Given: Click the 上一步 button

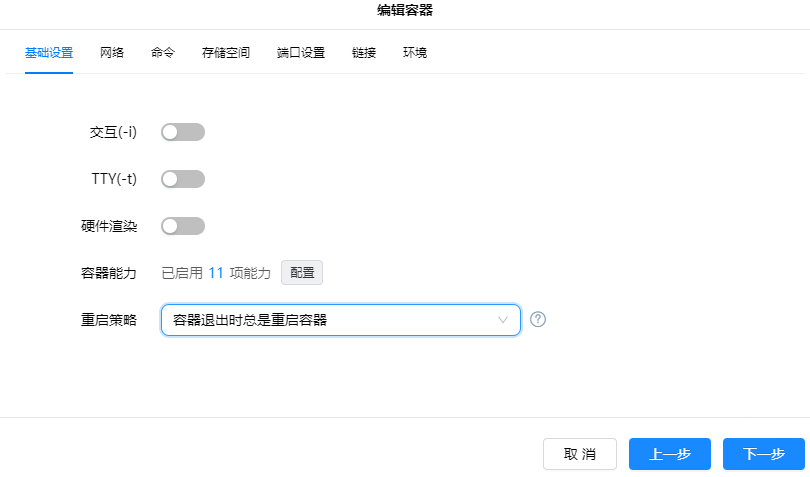Looking at the screenshot, I should pos(669,454).
